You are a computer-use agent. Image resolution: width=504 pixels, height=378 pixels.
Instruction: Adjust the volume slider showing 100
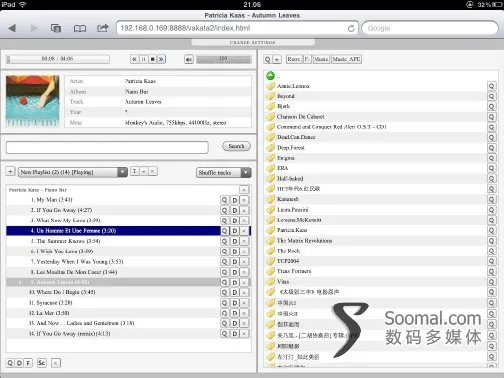(x=224, y=59)
